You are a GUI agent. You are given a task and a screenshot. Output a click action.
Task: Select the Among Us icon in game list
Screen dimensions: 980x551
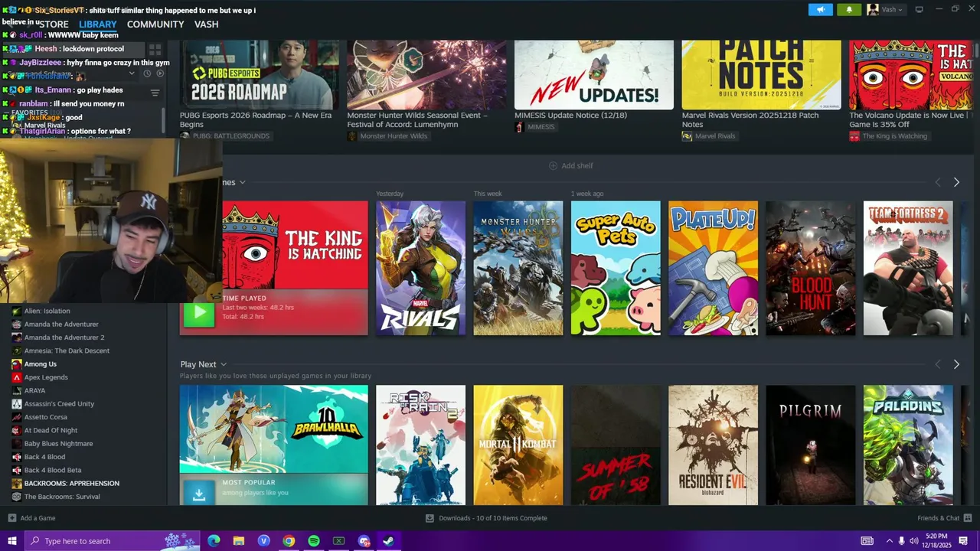tap(17, 364)
